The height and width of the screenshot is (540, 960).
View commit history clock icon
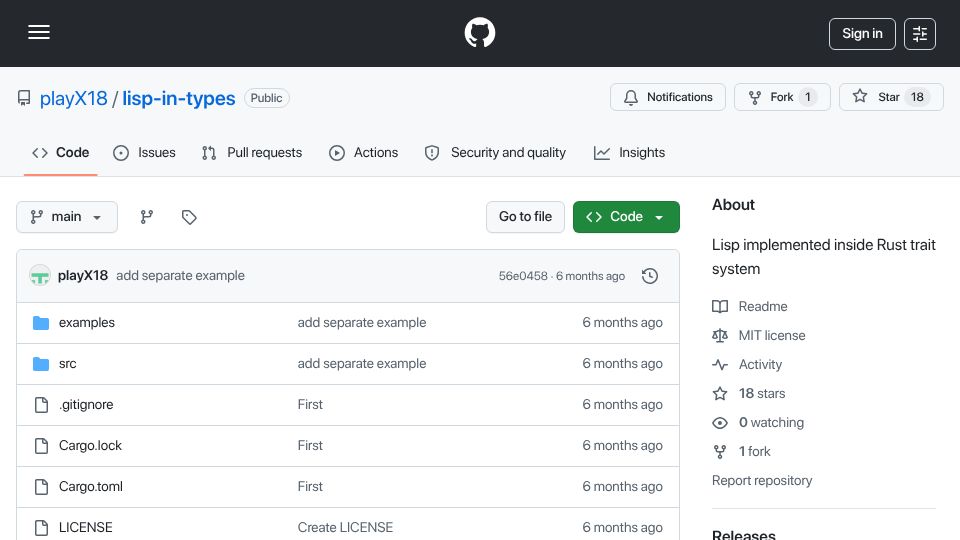(x=650, y=276)
